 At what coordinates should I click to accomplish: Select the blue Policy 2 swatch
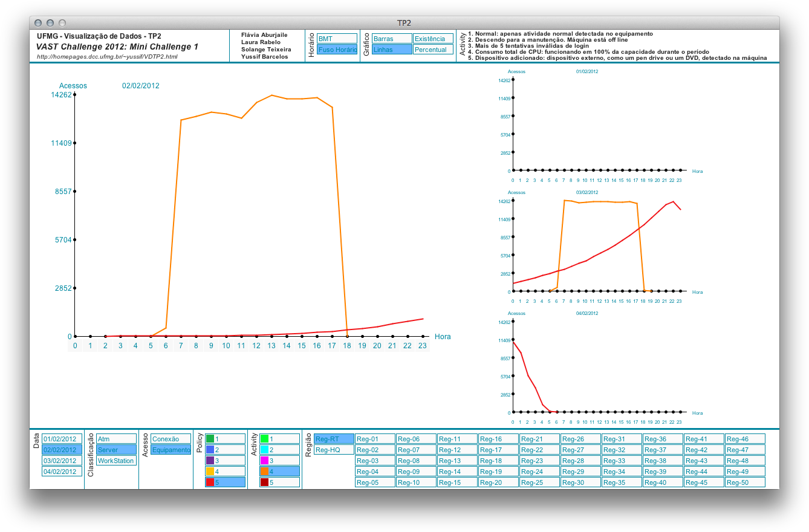[x=210, y=450]
